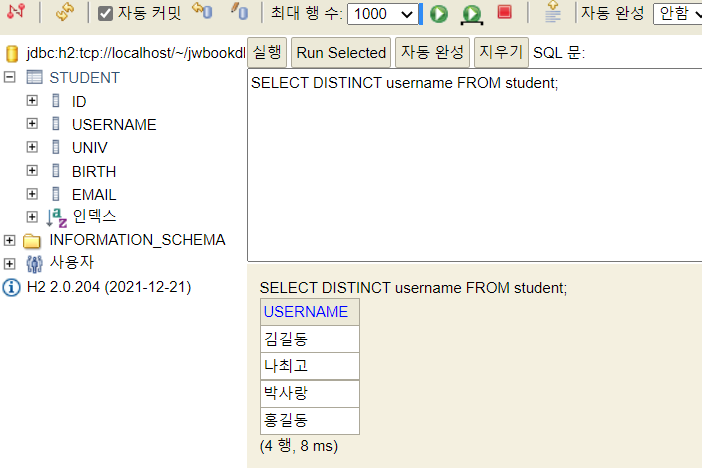Click the BIRTH column icon
Screen dimensions: 702x468
[x=56, y=170]
